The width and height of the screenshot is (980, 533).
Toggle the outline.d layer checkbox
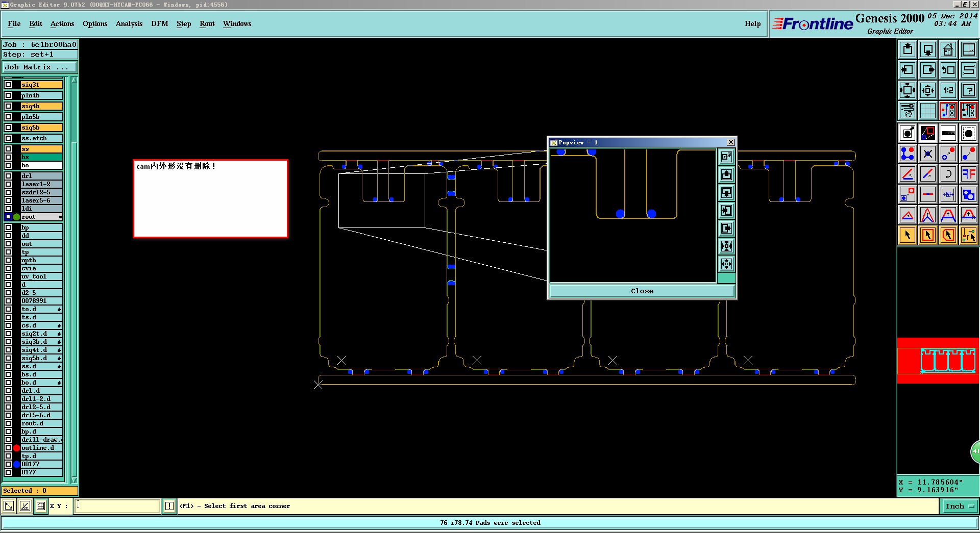8,448
